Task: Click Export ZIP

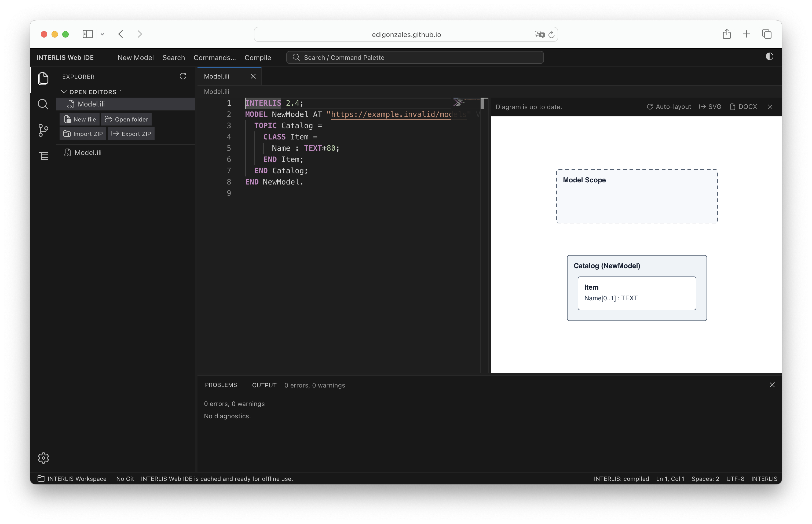Action: (131, 134)
